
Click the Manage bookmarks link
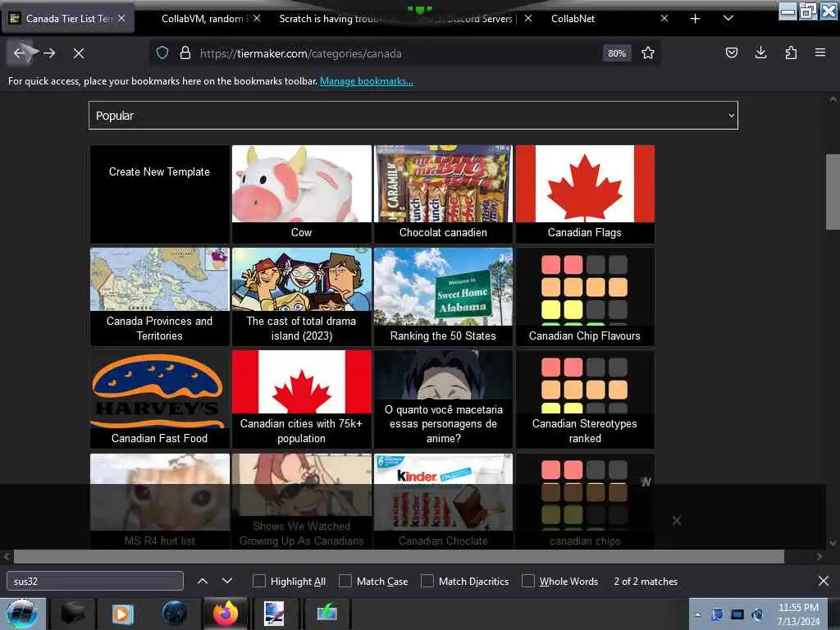367,81
